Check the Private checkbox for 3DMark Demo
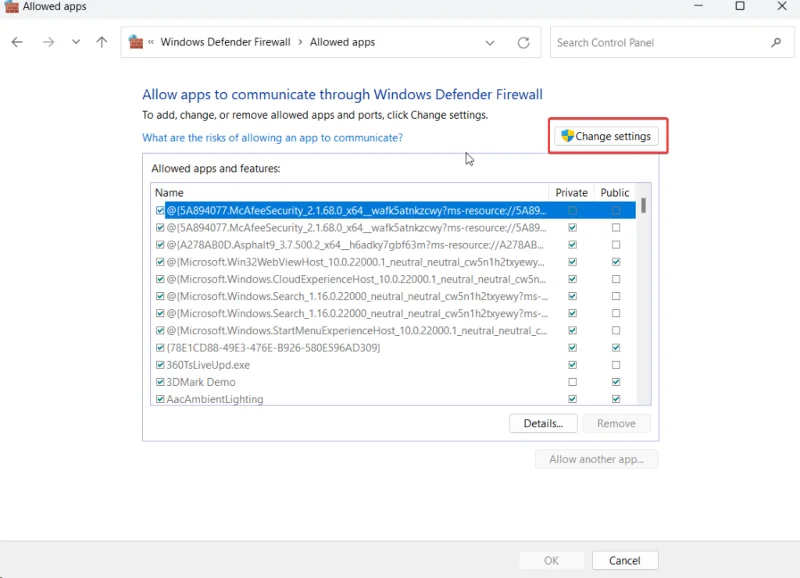Viewport: 800px width, 578px height. 571,381
